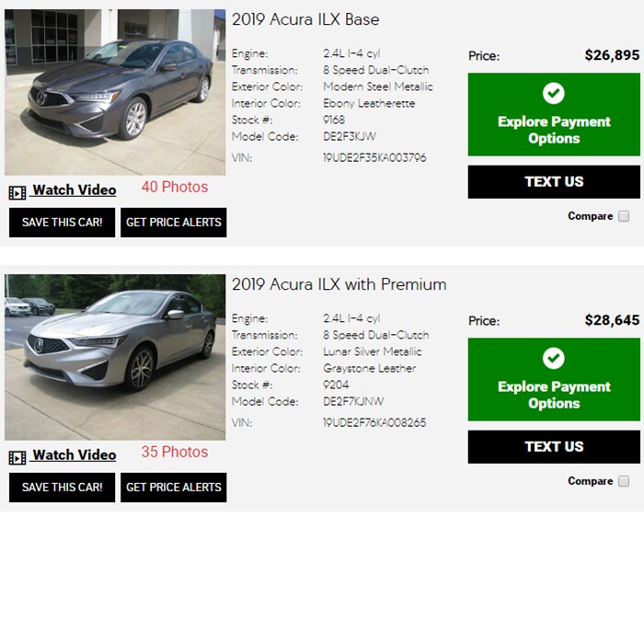644x644 pixels.
Task: Get price alerts for ILX with Premium
Action: click(173, 487)
